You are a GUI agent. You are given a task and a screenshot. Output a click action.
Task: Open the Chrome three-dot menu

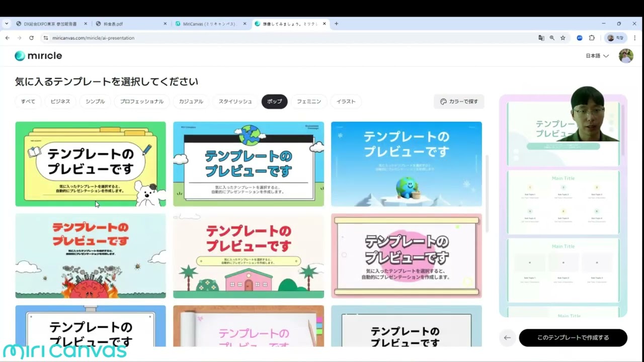[635, 38]
